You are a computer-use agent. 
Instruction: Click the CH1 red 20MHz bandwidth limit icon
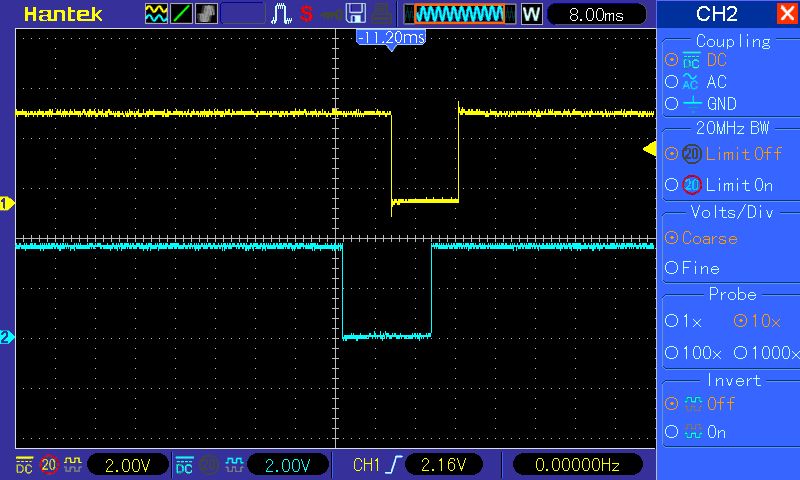(x=48, y=465)
